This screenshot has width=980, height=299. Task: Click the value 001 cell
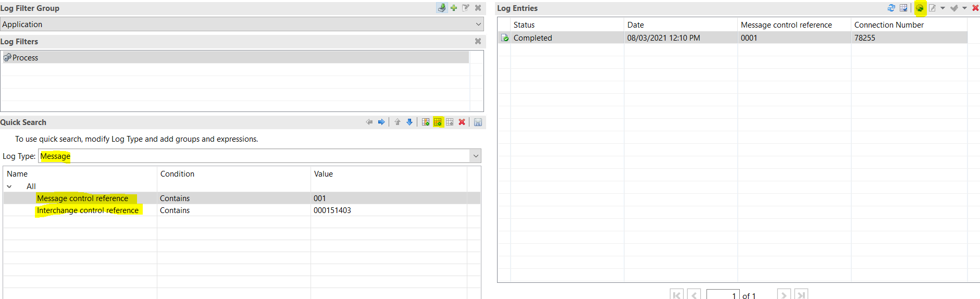pyautogui.click(x=319, y=198)
